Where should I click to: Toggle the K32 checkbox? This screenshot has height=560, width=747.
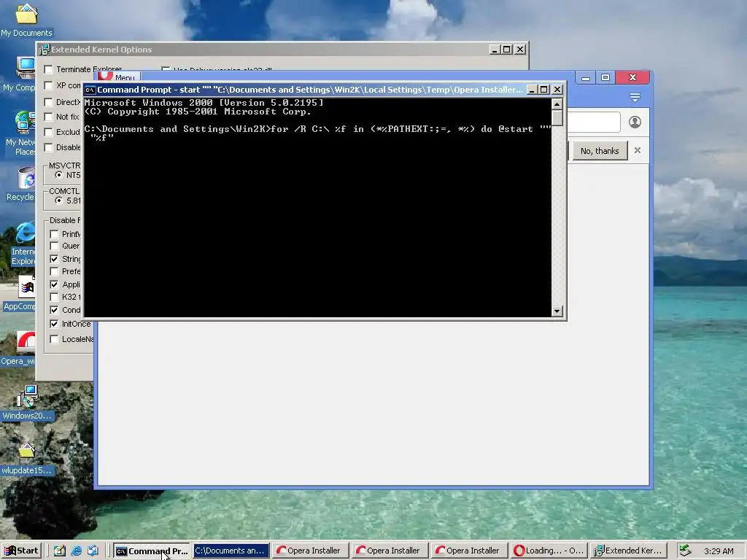click(54, 297)
